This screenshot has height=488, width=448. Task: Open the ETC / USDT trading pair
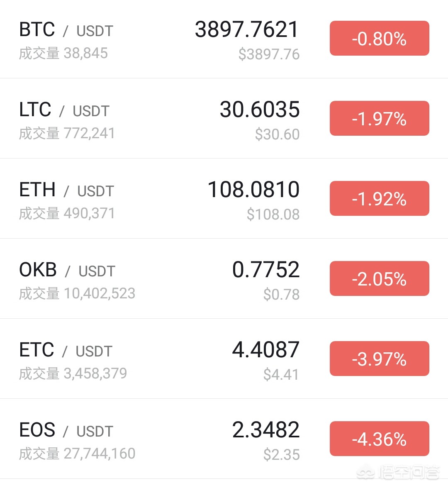pos(66,351)
